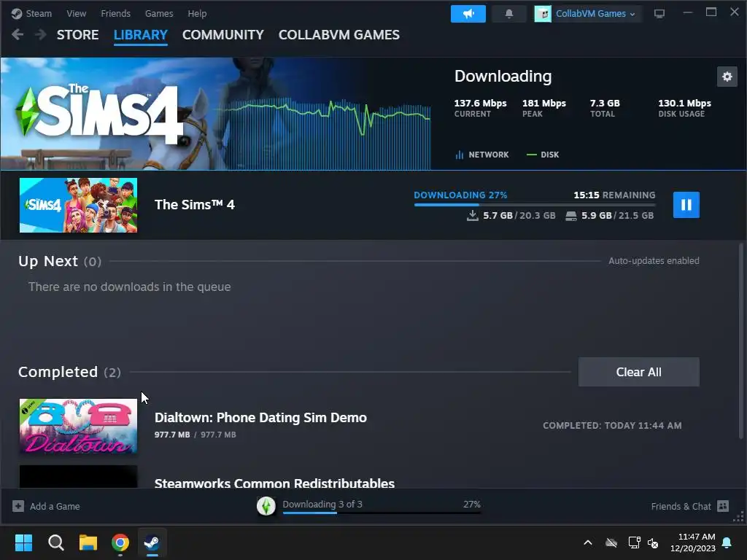Switch to the LIBRARY tab
Image resolution: width=747 pixels, height=560 pixels.
[x=141, y=35]
